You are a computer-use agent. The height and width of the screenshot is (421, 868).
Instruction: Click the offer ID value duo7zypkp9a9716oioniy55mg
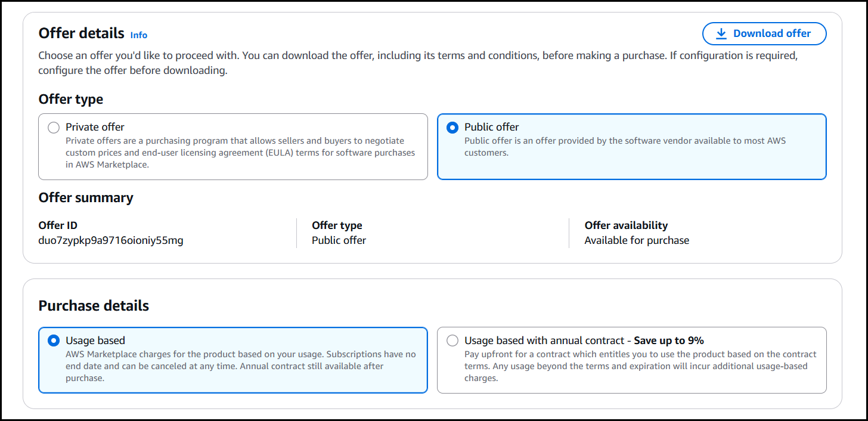tap(111, 241)
